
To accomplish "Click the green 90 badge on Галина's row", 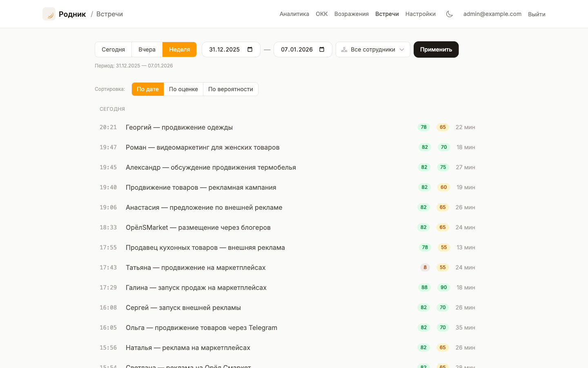I will 443,287.
